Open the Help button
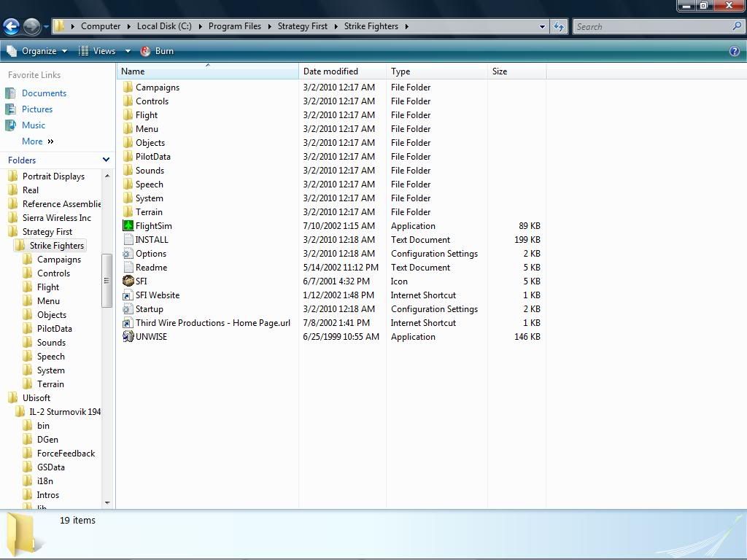This screenshot has height=560, width=747. pos(734,51)
